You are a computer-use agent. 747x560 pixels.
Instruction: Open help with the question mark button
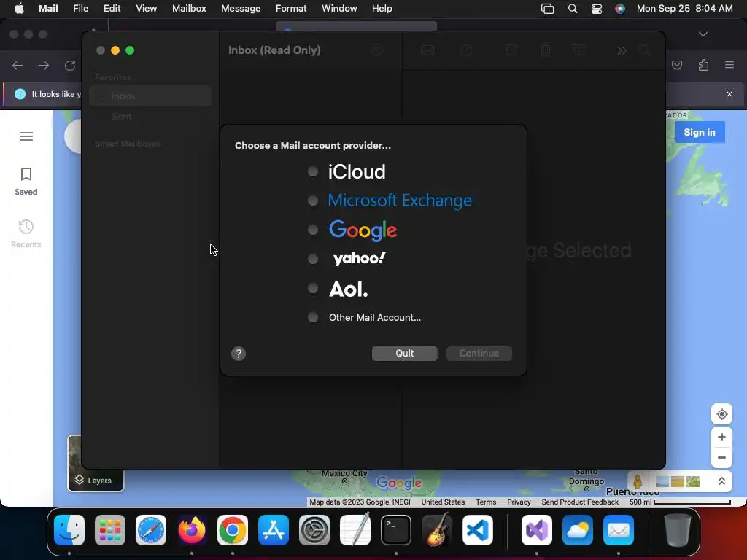239,354
